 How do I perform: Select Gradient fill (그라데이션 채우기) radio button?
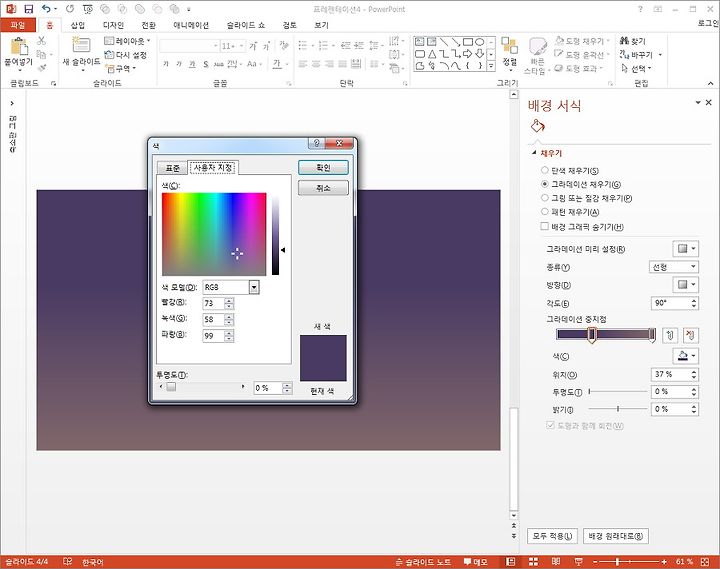click(545, 184)
